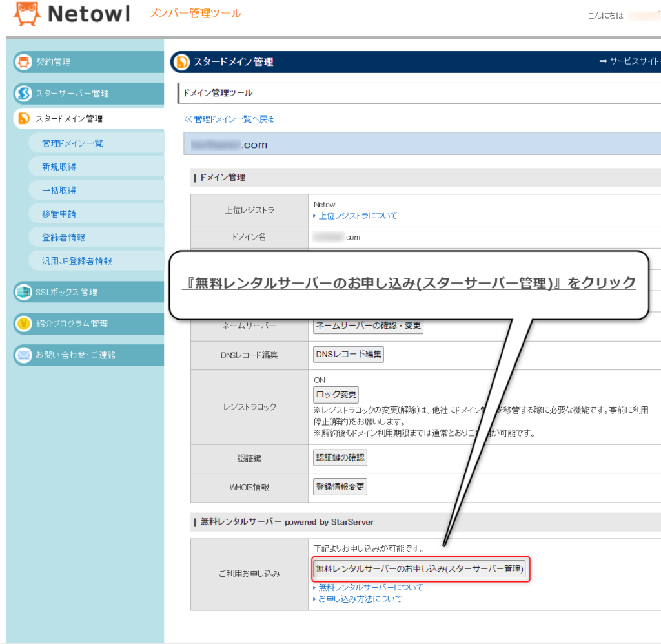This screenshot has height=644, width=661.
Task: Click the ドメイン名 row label
Action: point(249,237)
